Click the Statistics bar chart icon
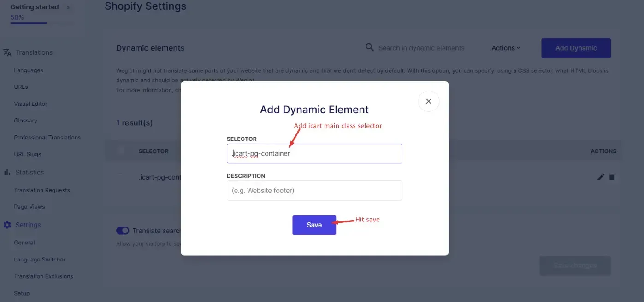644x302 pixels. point(7,172)
